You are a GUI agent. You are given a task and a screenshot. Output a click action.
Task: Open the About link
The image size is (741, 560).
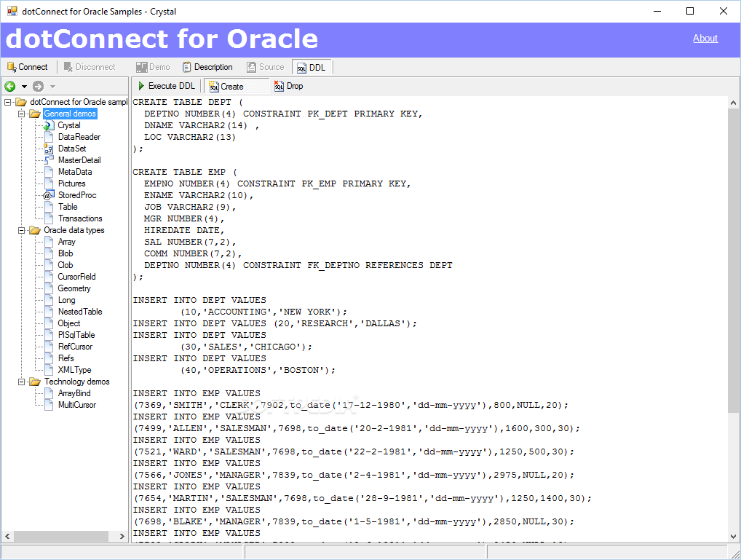click(705, 39)
